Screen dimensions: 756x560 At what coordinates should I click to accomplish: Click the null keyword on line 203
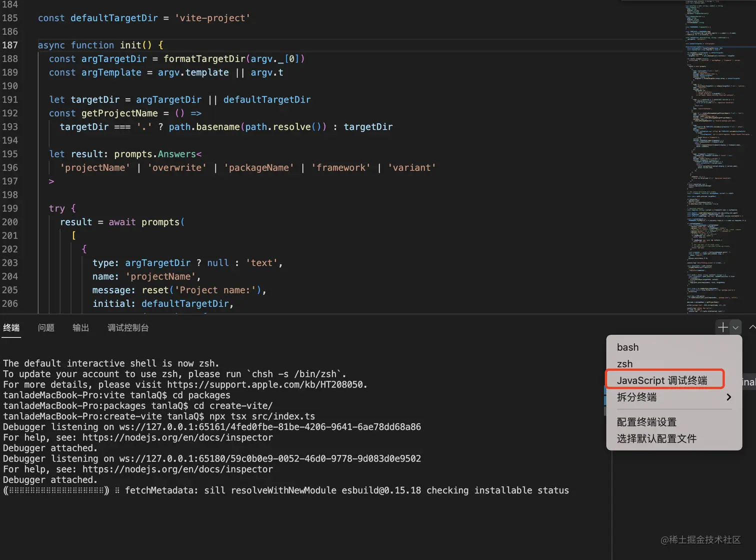(218, 263)
